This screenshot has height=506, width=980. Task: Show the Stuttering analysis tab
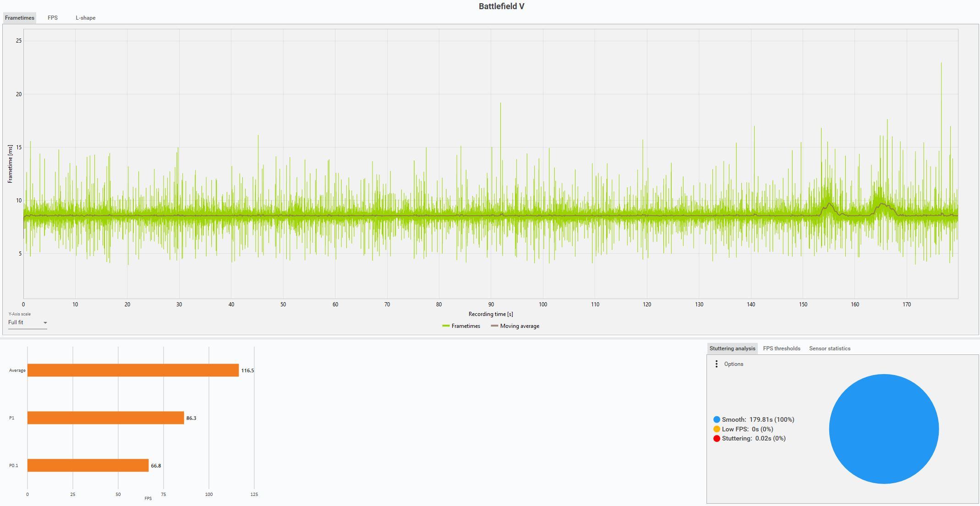pyautogui.click(x=732, y=348)
